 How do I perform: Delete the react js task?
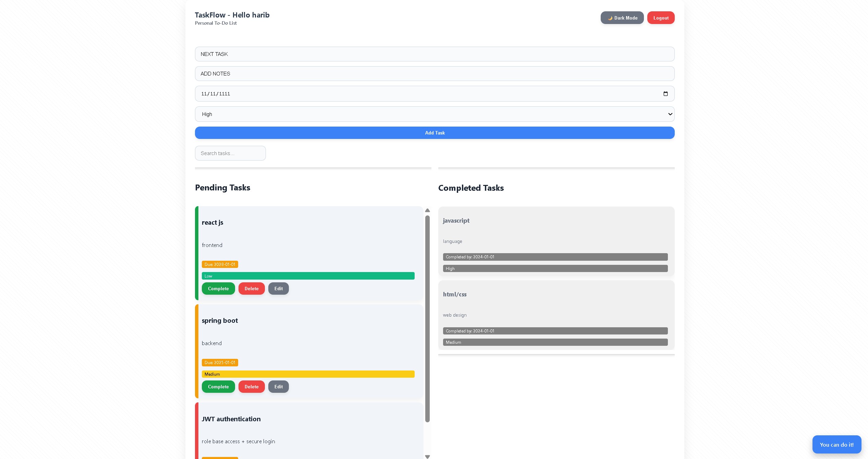(252, 289)
